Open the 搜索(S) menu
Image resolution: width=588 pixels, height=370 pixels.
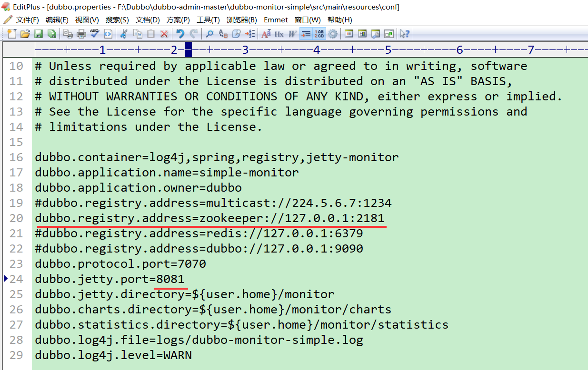(117, 20)
